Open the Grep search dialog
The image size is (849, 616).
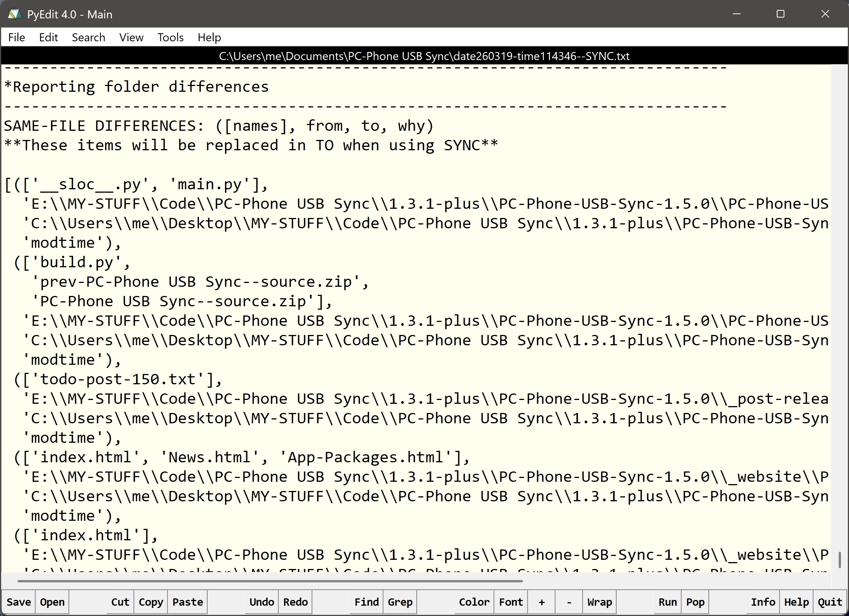click(x=400, y=602)
